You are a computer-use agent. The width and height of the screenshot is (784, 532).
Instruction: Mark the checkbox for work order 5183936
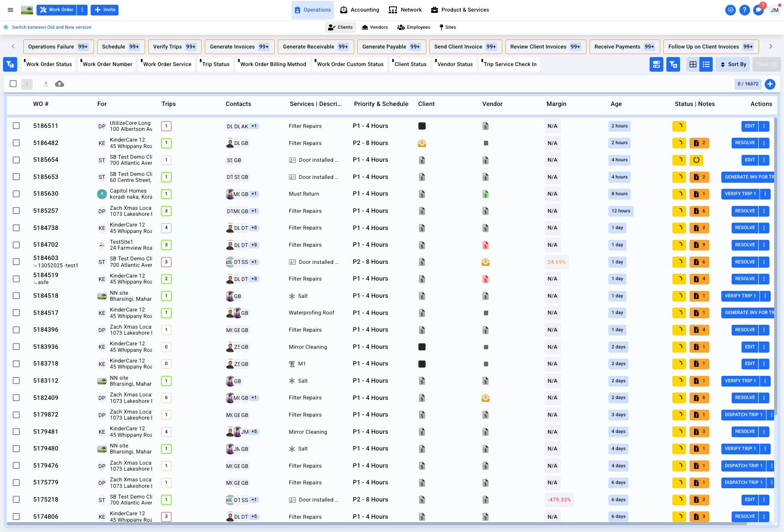pyautogui.click(x=16, y=347)
